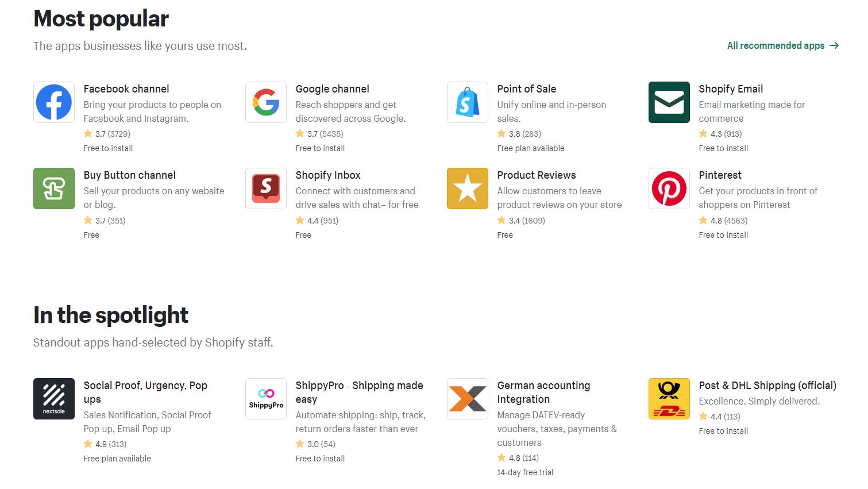
Task: Select the ShippyPro app icon
Action: [x=265, y=398]
